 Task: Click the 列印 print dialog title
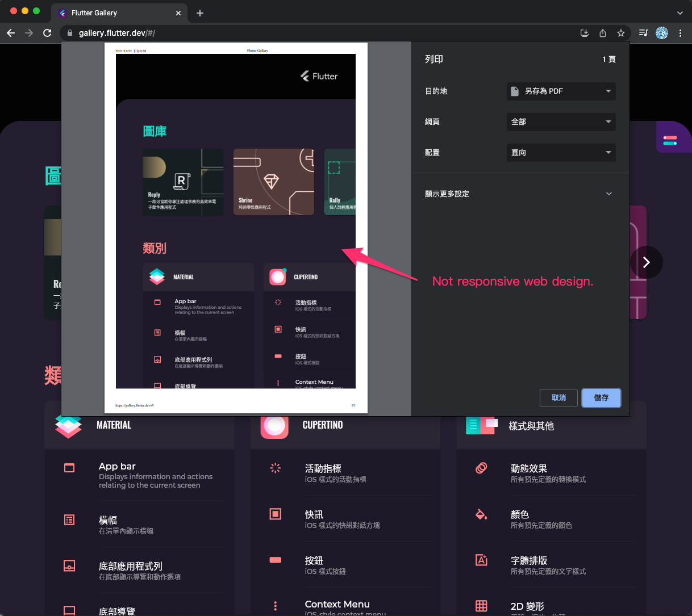pos(434,59)
